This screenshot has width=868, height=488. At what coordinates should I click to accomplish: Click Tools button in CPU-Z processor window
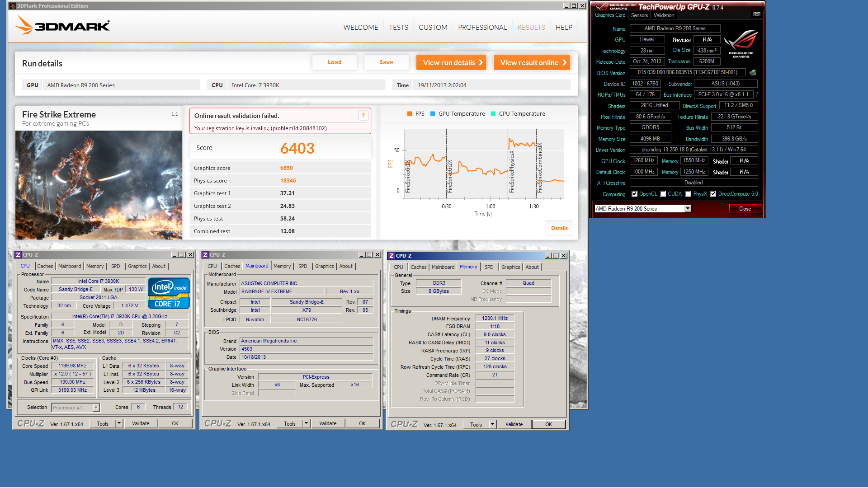click(103, 423)
